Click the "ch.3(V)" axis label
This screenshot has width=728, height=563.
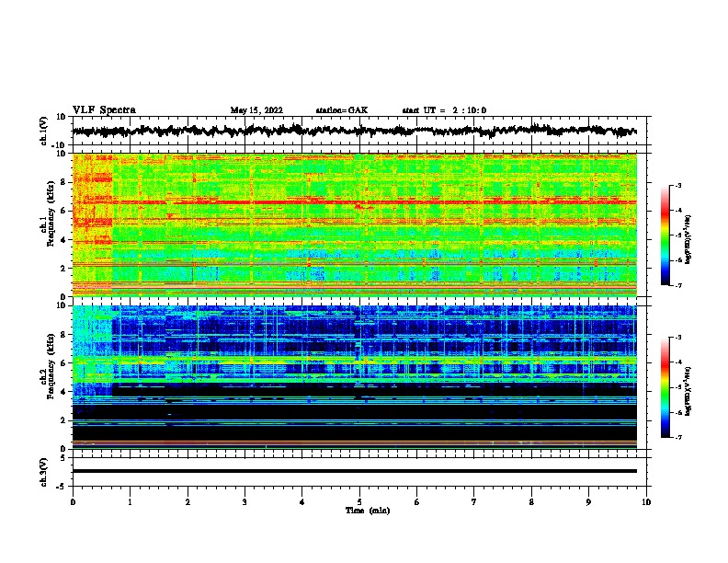[x=43, y=472]
